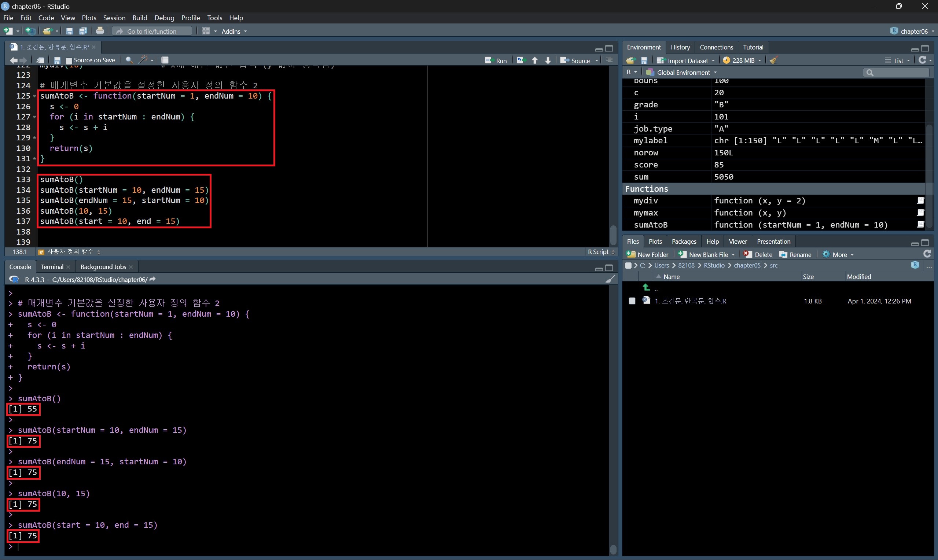Viewport: 938px width, 560px height.
Task: Clear environment objects with broom icon
Action: [x=773, y=60]
